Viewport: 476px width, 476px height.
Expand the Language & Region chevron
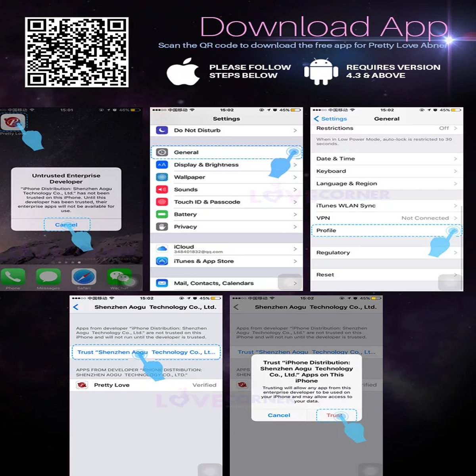[455, 184]
